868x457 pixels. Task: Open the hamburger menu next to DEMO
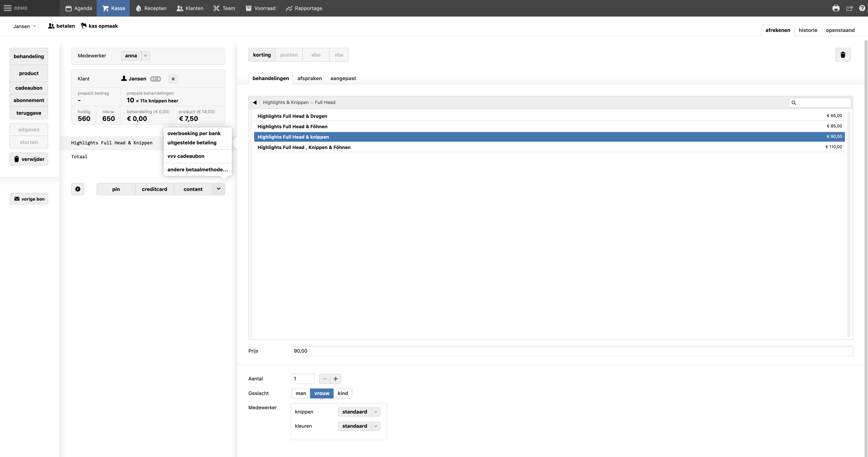pos(7,8)
